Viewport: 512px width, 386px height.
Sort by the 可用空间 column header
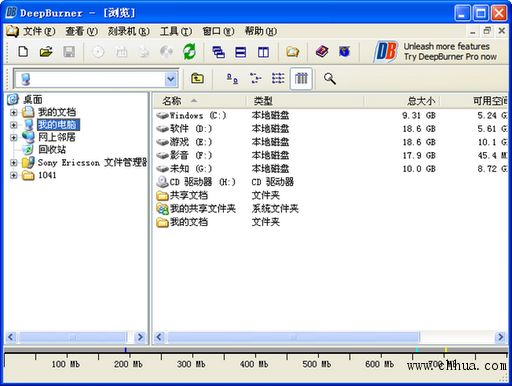point(474,101)
